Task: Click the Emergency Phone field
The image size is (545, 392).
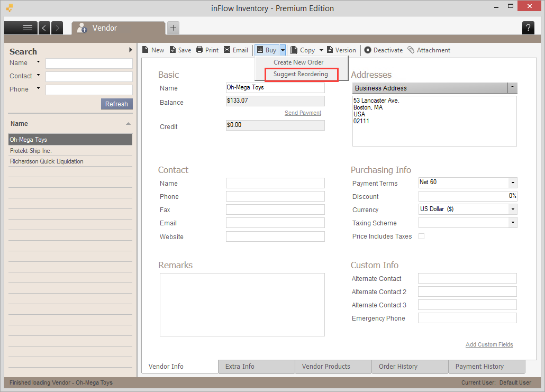Action: [468, 318]
